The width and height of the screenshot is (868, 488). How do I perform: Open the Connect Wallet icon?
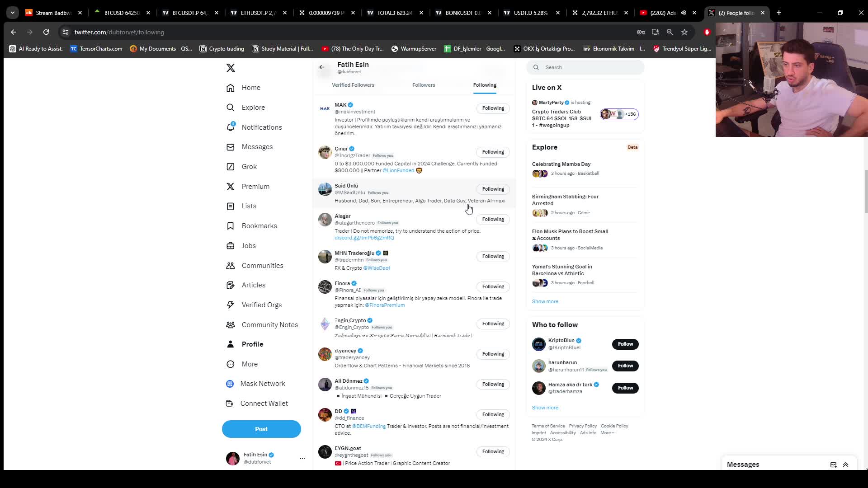[x=230, y=404]
